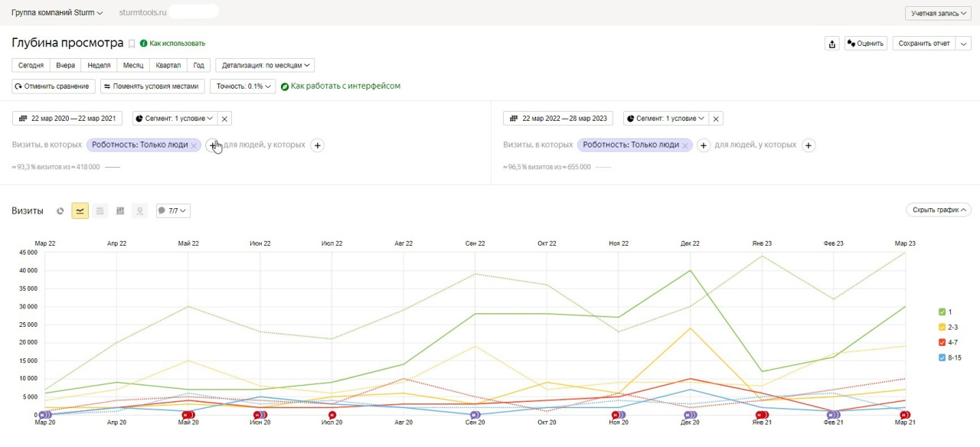Remove the right Роботность: Только люди filter

685,145
